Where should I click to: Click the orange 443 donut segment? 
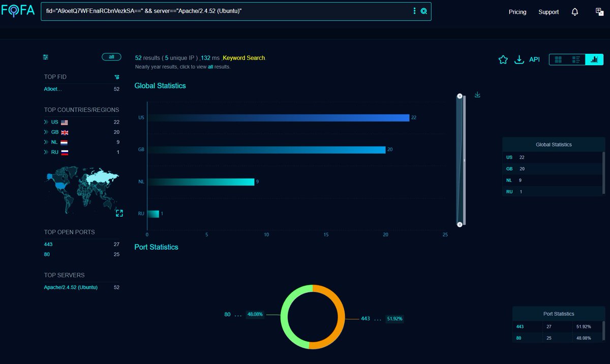[341, 318]
